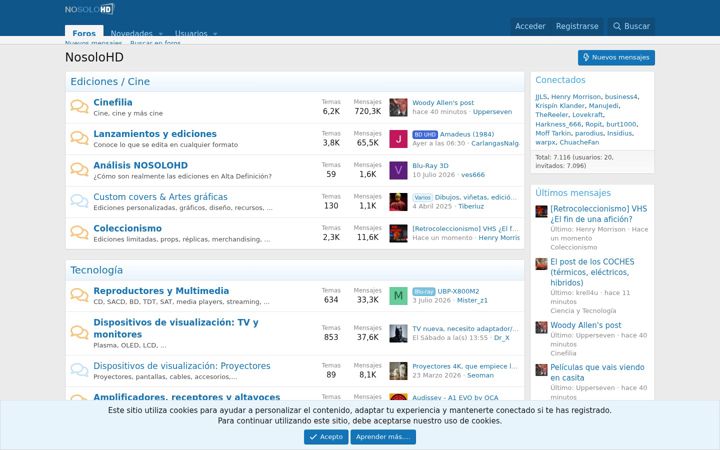720x450 pixels.
Task: Open Películas que vais viendo en casita
Action: [x=597, y=372]
